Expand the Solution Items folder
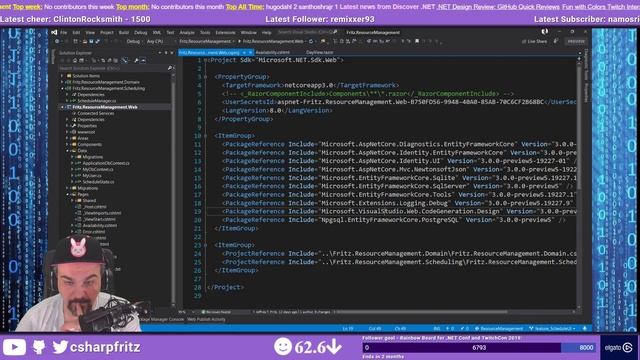 pos(62,76)
